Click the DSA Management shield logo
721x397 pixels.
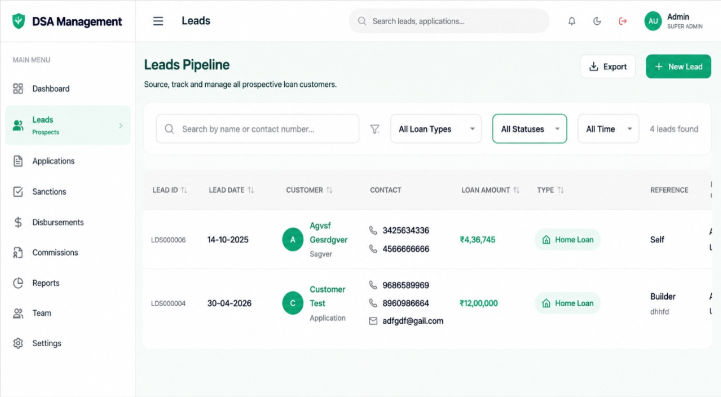point(18,21)
